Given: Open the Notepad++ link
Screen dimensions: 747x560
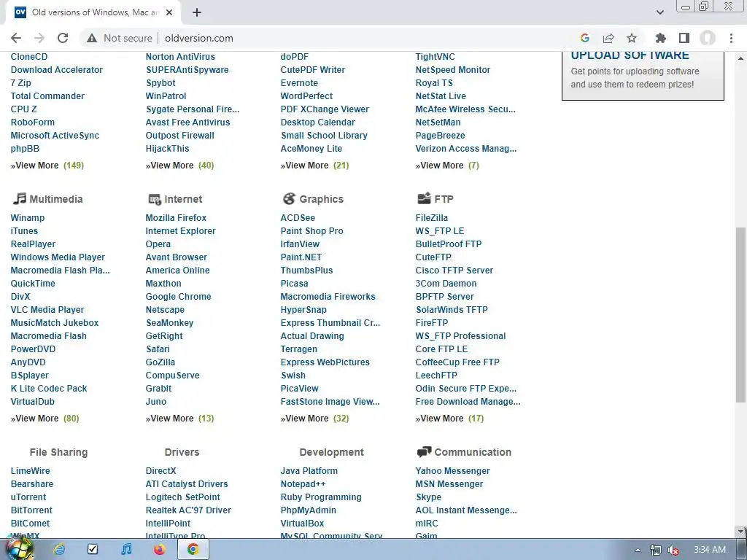Looking at the screenshot, I should tap(303, 484).
